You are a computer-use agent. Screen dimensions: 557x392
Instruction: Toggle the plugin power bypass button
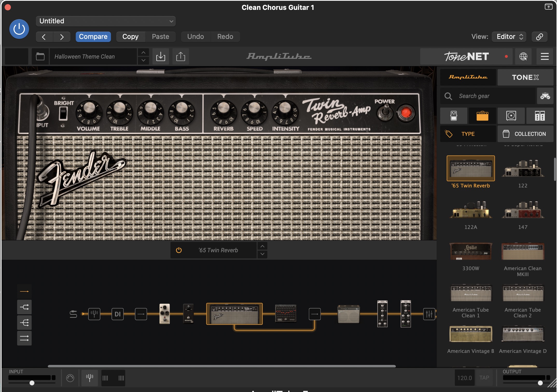click(19, 29)
